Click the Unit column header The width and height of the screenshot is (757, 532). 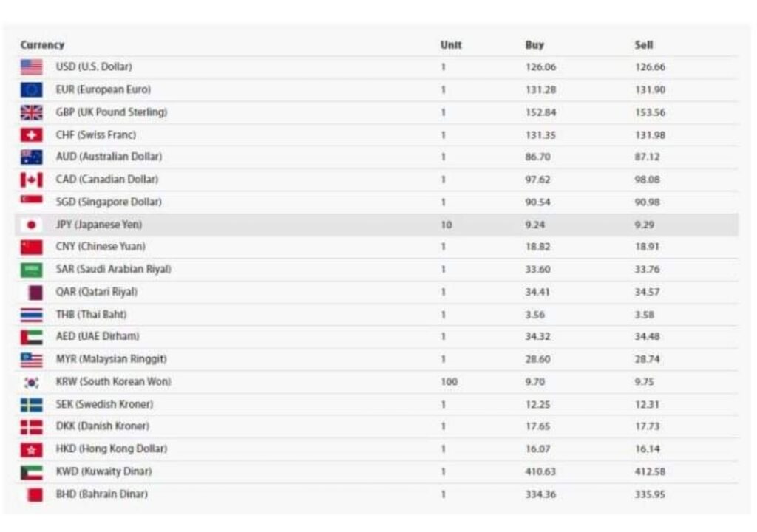coord(451,45)
